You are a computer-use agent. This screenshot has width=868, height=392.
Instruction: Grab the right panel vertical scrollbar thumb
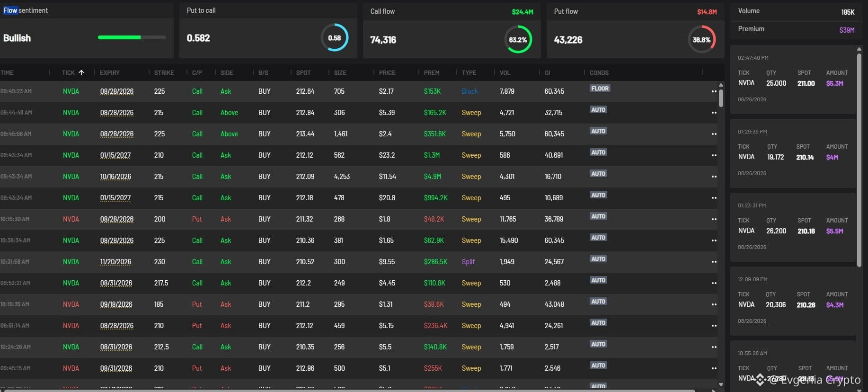(859, 160)
